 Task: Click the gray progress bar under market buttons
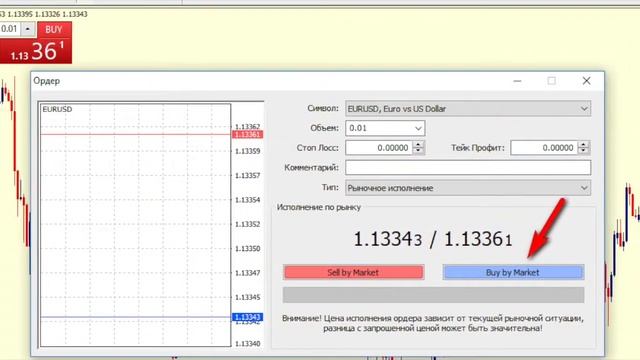433,295
